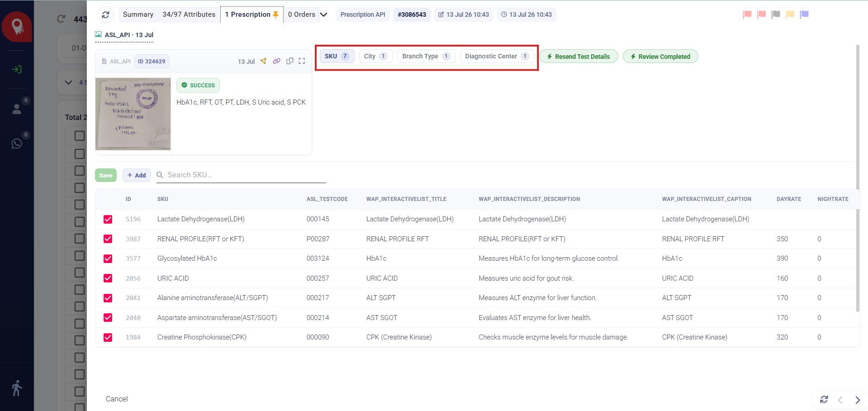The height and width of the screenshot is (411, 868).
Task: Uncheck RENAL PROFILE(RFT or KFT) checkbox
Action: click(108, 239)
